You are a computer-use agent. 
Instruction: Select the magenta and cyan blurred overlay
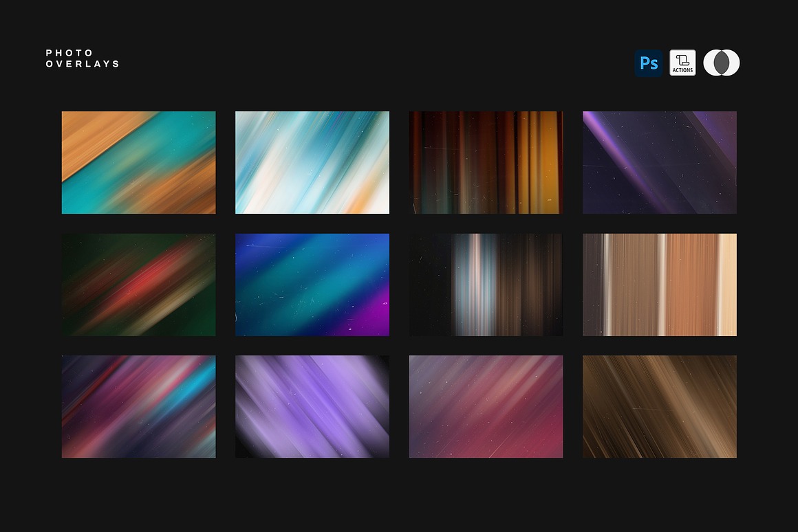coord(138,406)
